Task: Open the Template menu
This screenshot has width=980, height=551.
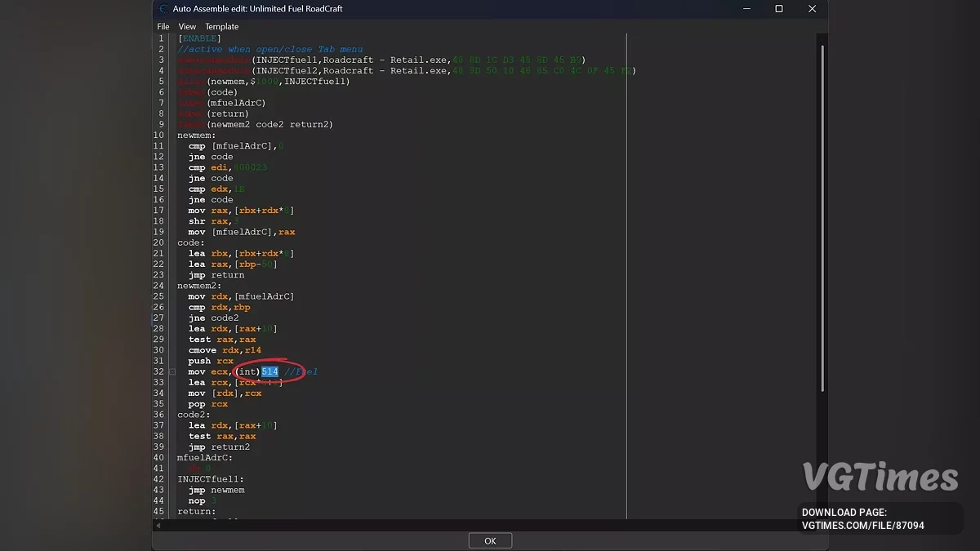Action: (x=221, y=27)
